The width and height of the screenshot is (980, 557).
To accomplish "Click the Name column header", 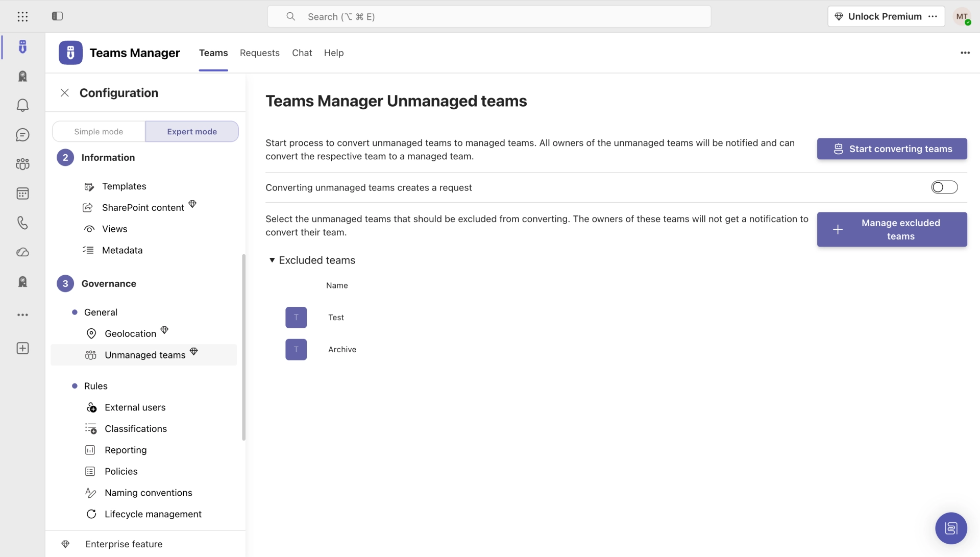I will 337,285.
